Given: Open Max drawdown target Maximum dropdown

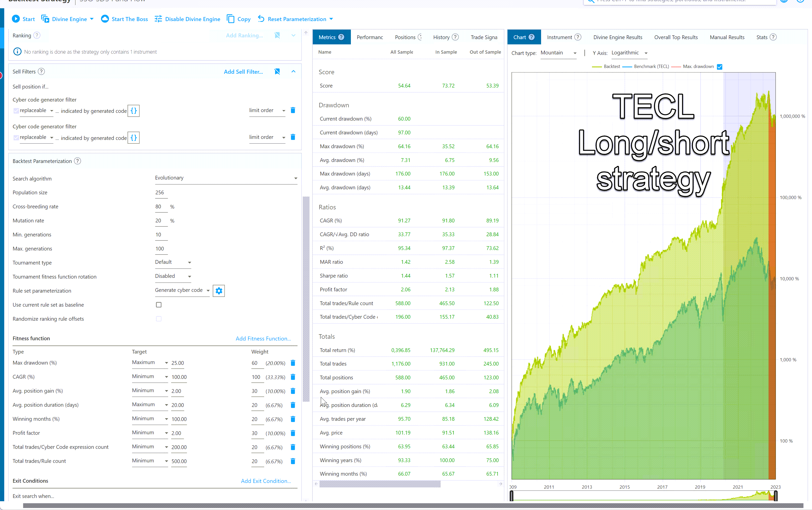Looking at the screenshot, I should [150, 363].
